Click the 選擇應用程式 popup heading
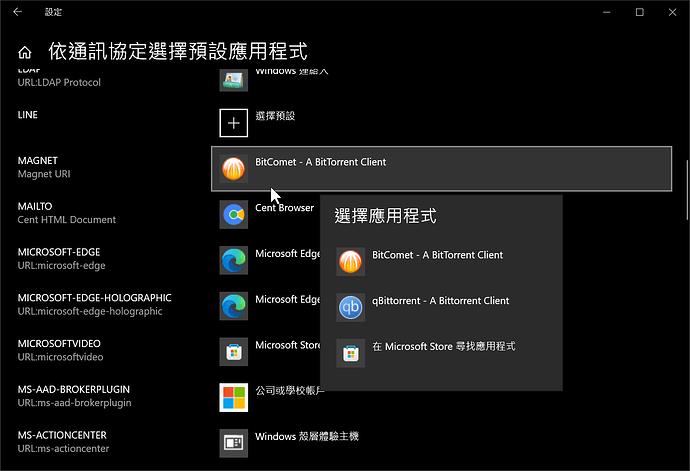 coord(385,216)
